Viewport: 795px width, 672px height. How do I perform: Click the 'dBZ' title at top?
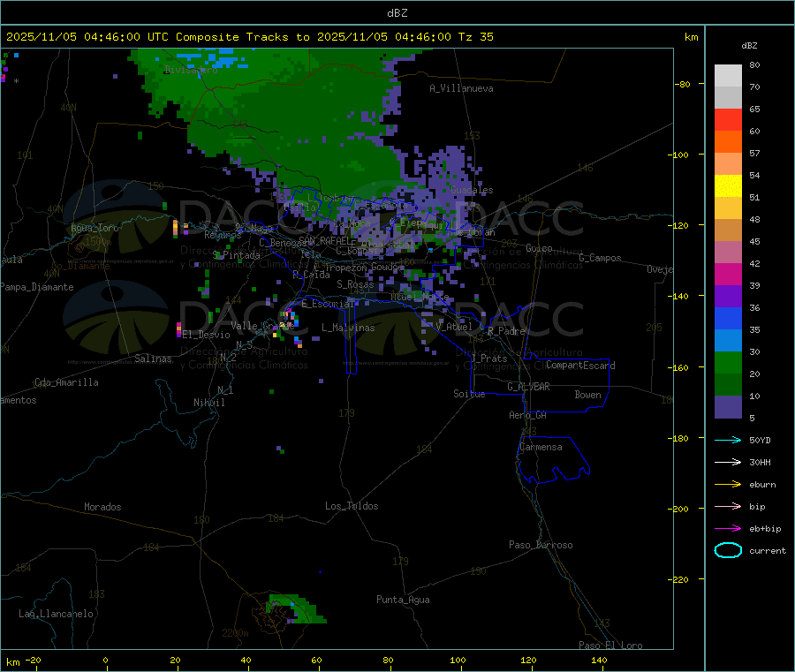397,13
